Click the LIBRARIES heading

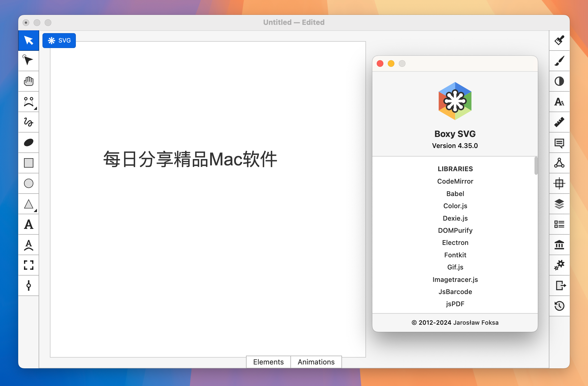click(455, 169)
